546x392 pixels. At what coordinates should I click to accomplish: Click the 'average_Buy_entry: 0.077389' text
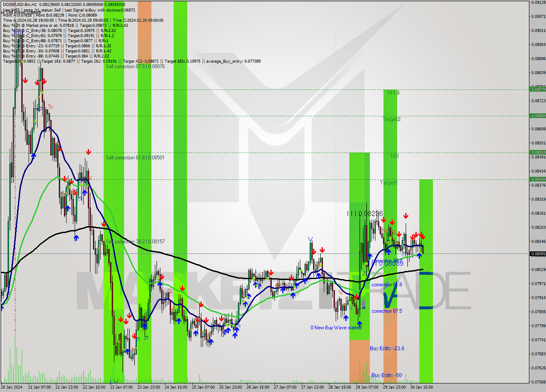[234, 61]
